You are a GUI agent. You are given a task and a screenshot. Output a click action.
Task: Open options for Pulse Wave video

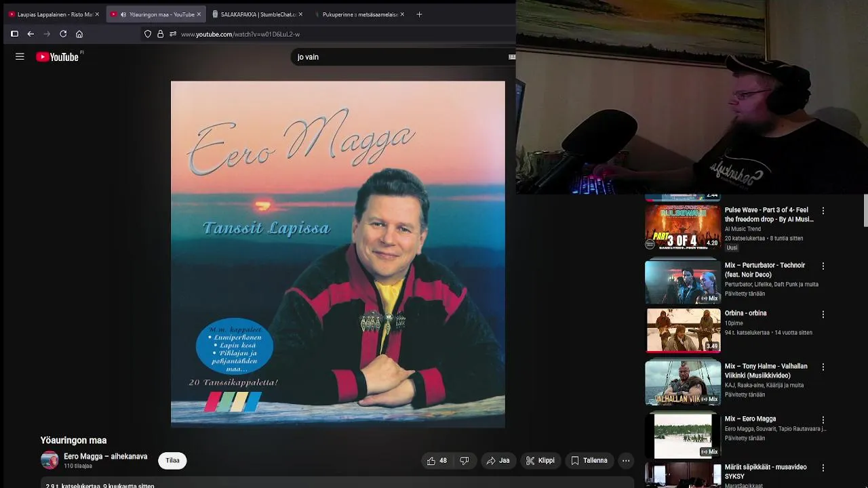pos(823,211)
